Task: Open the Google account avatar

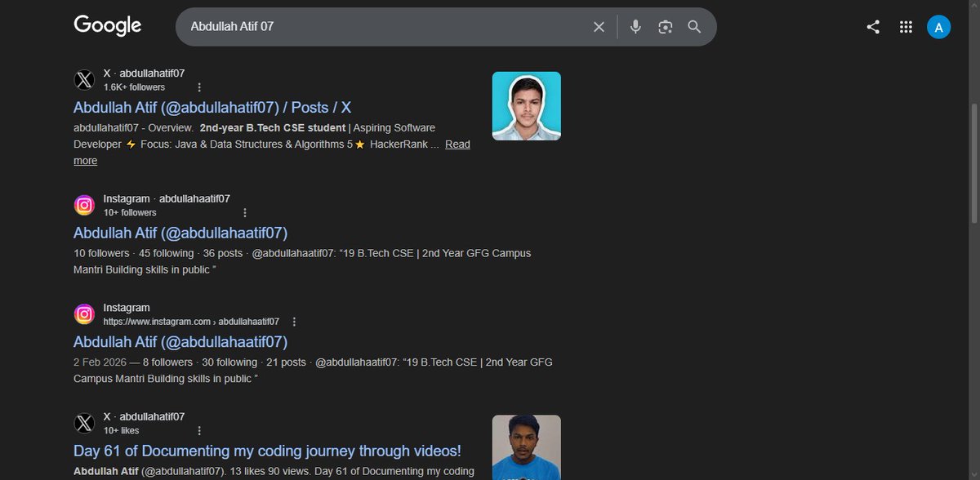Action: (x=938, y=27)
